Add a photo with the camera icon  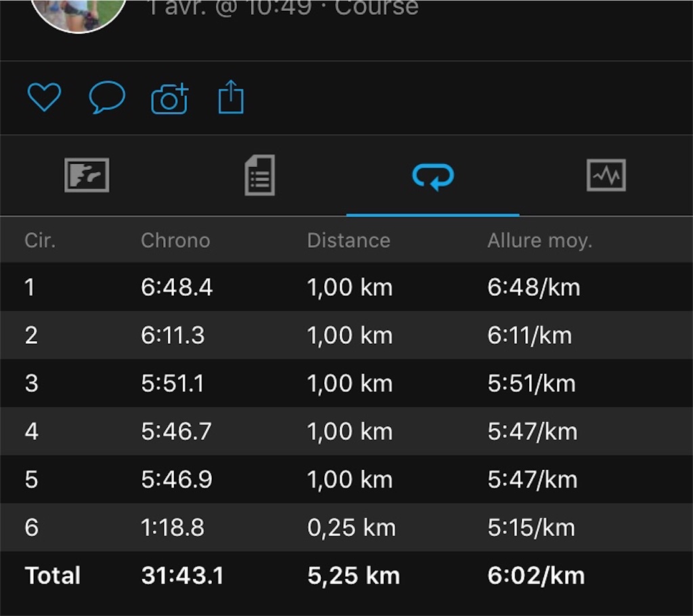(170, 98)
